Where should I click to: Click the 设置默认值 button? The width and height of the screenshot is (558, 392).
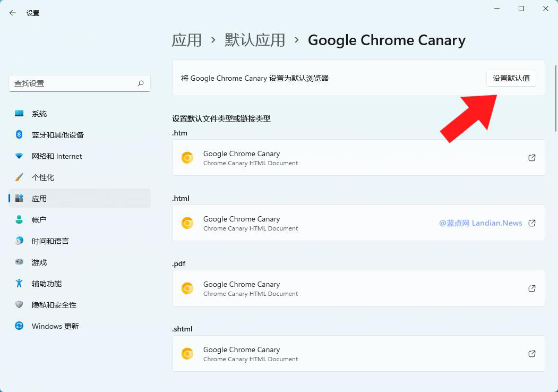(511, 78)
